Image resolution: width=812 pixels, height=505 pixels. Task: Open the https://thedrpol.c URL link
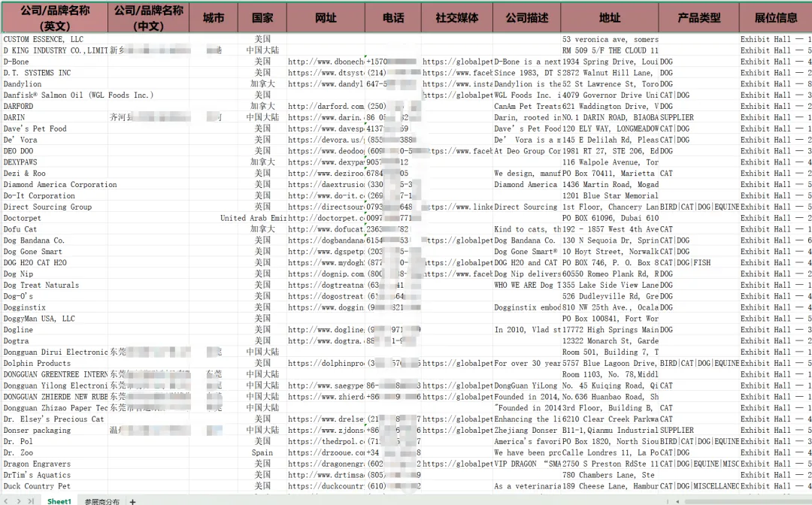point(326,441)
